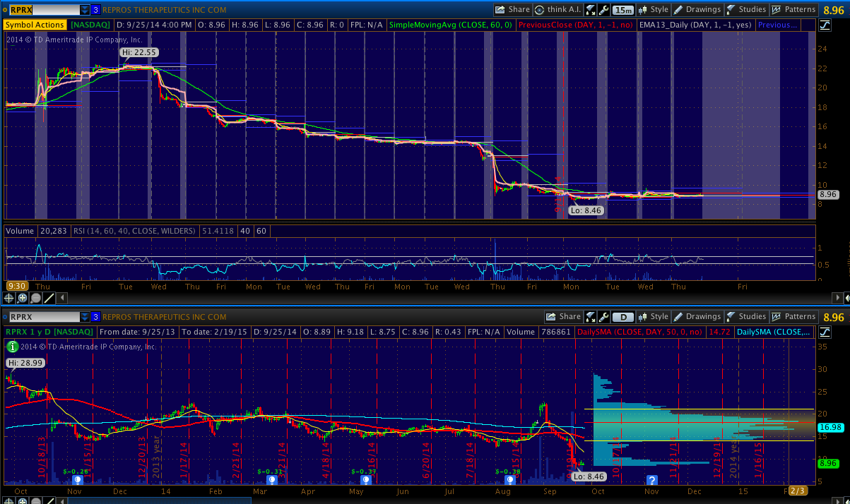Click wrench settings icon on top chart
Viewport: 850px width, 504px height.
603,10
